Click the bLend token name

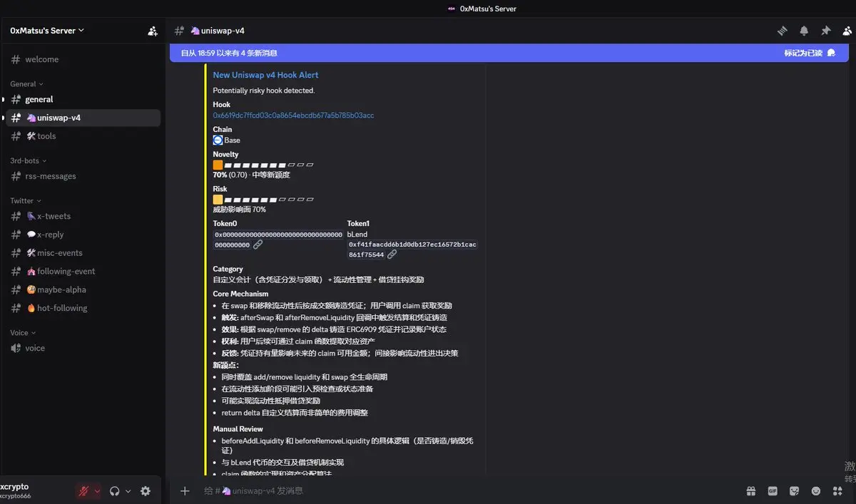coord(357,235)
